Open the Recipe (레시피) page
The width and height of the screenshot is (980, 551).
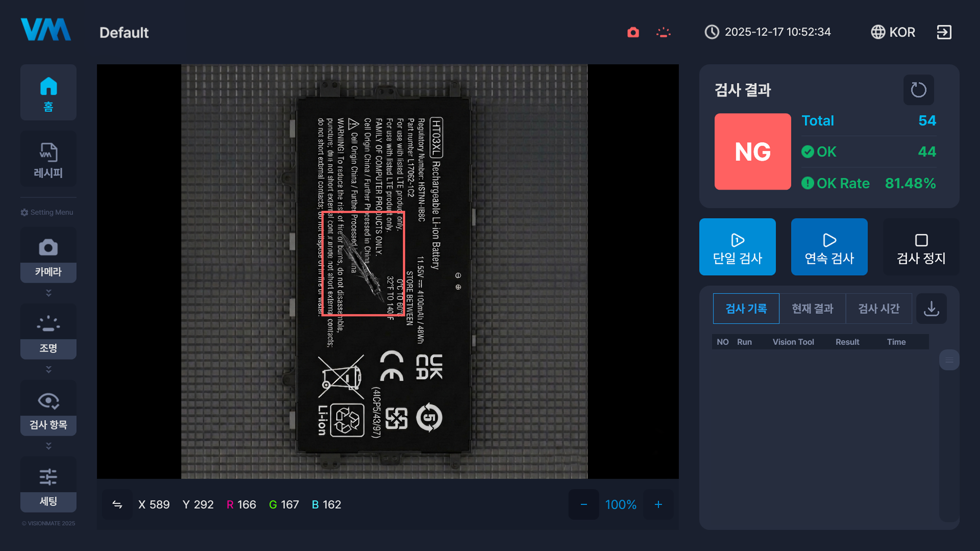[x=48, y=159]
